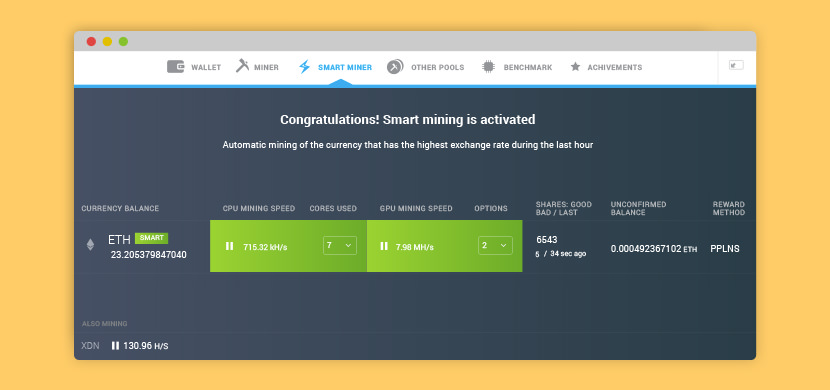Click the Shares Good Bad Last header
This screenshot has width=830, height=390.
pyautogui.click(x=564, y=208)
